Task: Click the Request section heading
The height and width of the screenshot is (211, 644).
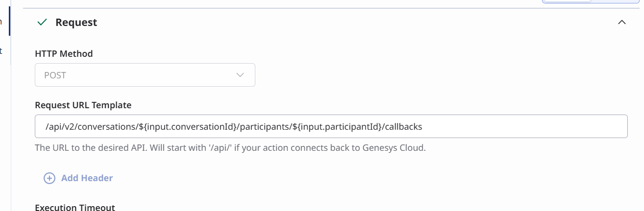Action: tap(76, 23)
